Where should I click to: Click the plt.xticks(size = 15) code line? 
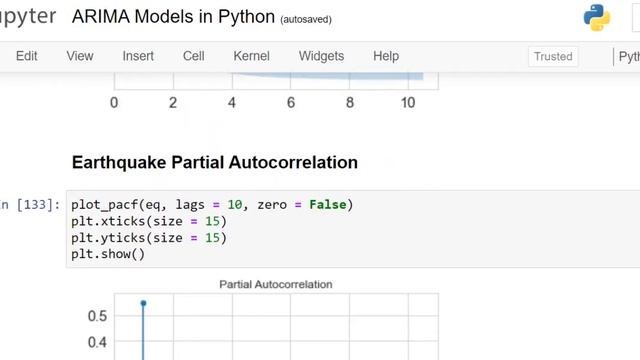pyautogui.click(x=149, y=221)
